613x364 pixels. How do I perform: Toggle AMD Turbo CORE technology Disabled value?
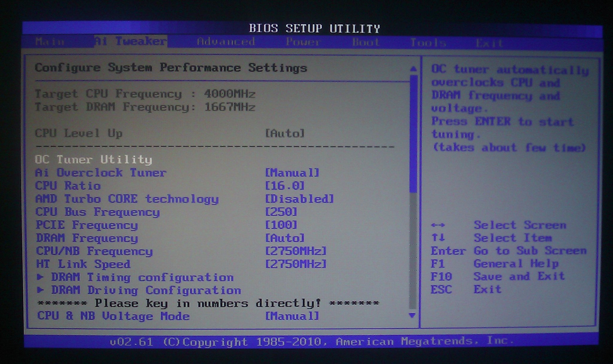pyautogui.click(x=299, y=199)
